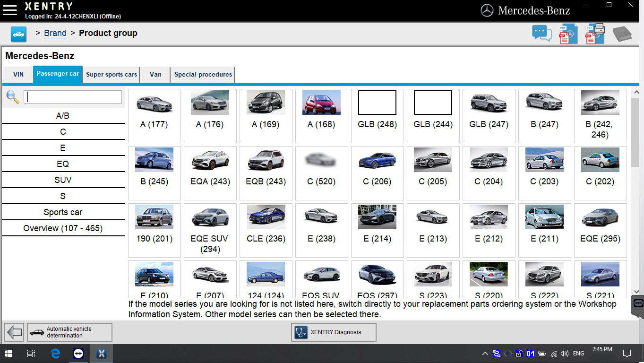Image resolution: width=644 pixels, height=363 pixels.
Task: Click the back arrow button at bottom left
Action: click(x=14, y=332)
